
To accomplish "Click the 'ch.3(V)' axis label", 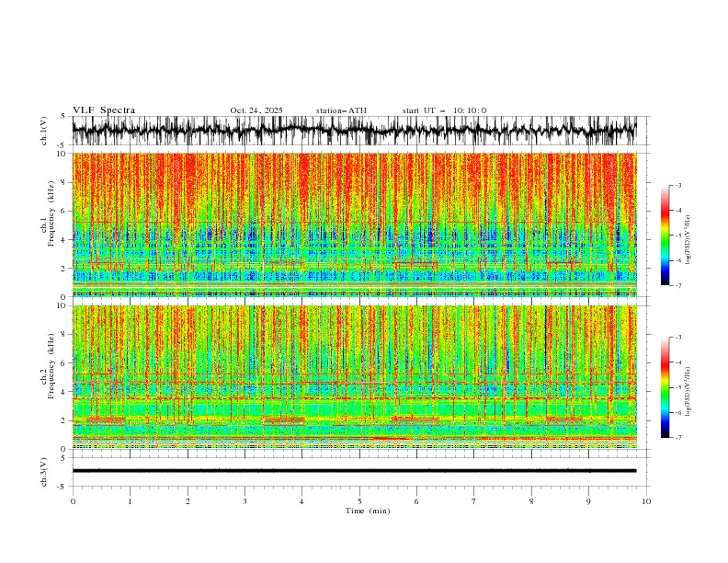I will coord(44,472).
